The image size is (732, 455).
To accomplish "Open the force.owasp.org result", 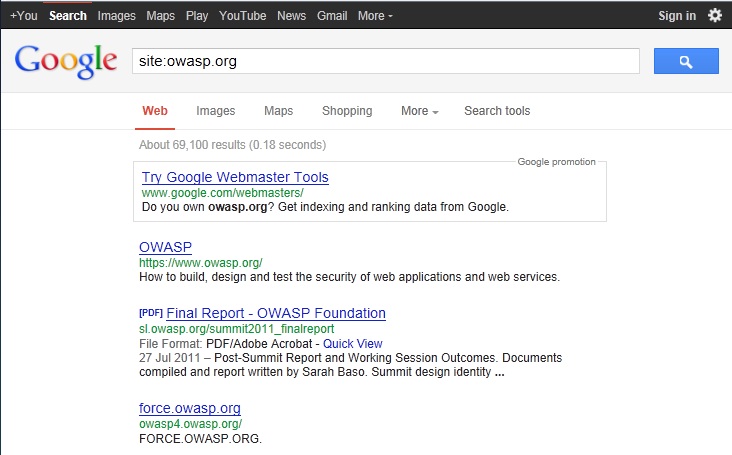I will 190,408.
